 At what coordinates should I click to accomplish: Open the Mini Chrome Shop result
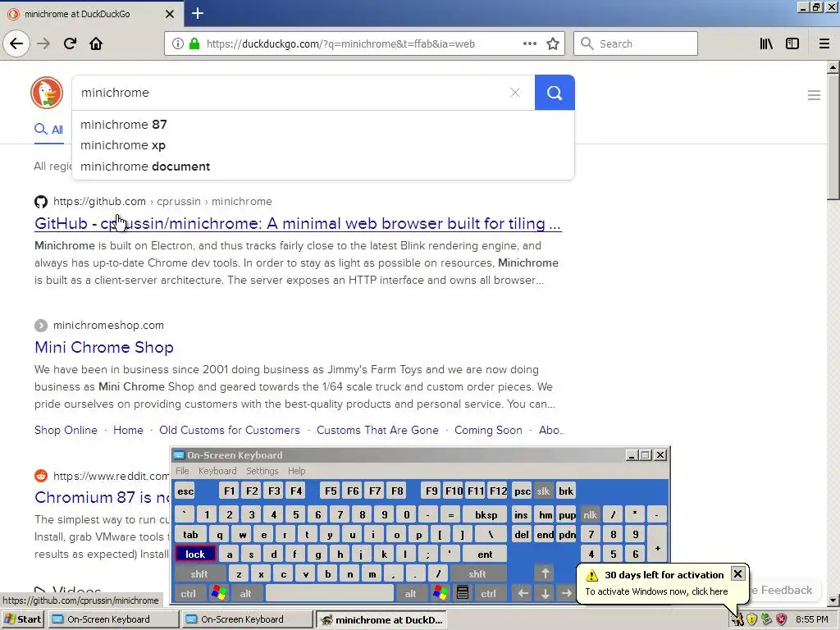pyautogui.click(x=104, y=347)
